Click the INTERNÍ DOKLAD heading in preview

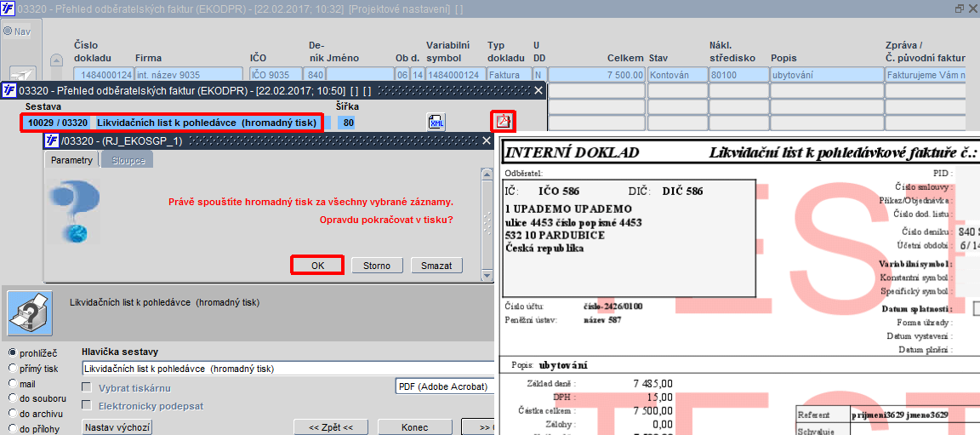572,152
